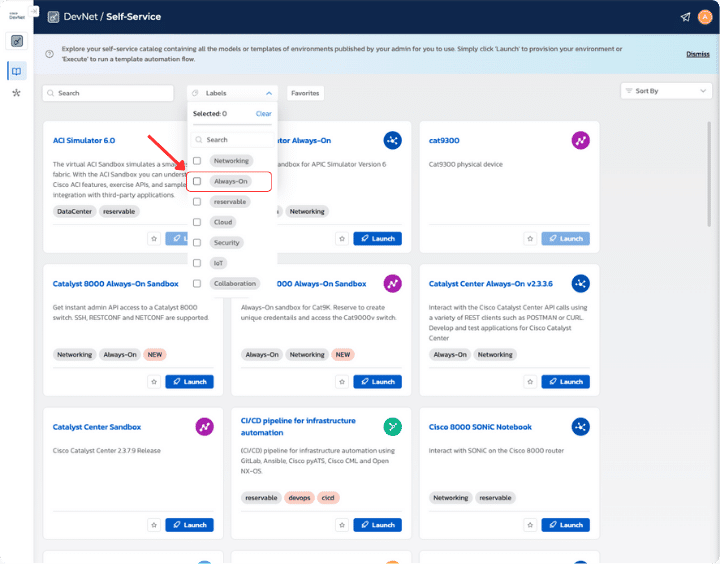720x564 pixels.
Task: Launch Catalyst Center Always-On v2.3.3.6
Action: [565, 382]
